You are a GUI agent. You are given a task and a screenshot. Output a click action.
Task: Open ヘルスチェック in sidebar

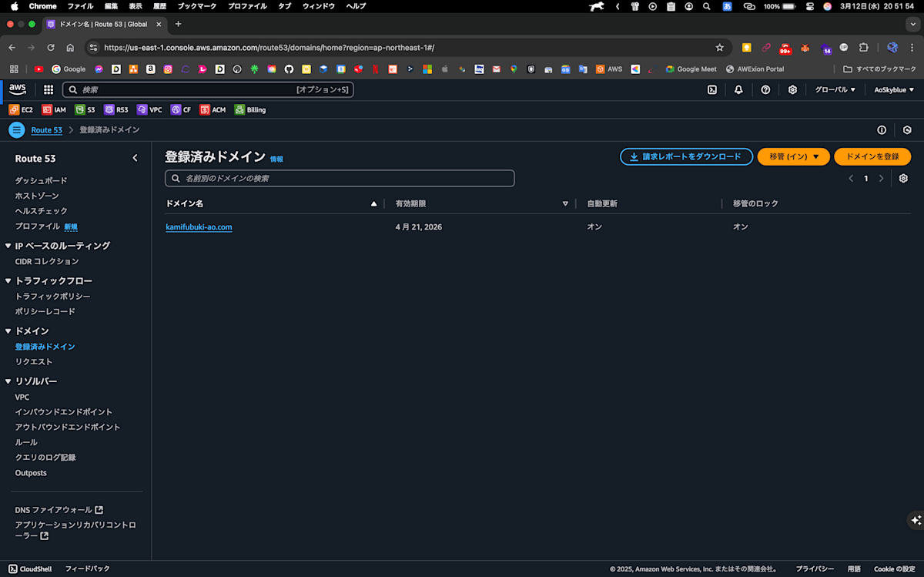coord(41,211)
